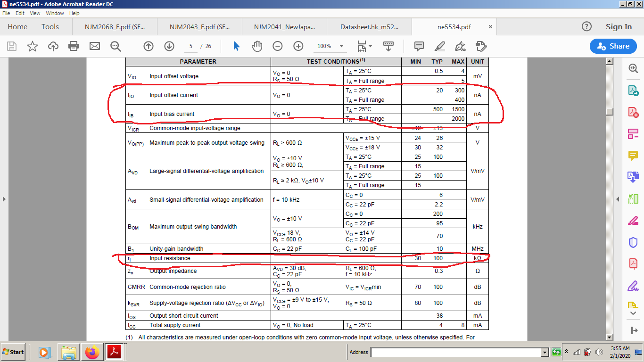Collapse the right tools pane arrow

click(x=633, y=330)
